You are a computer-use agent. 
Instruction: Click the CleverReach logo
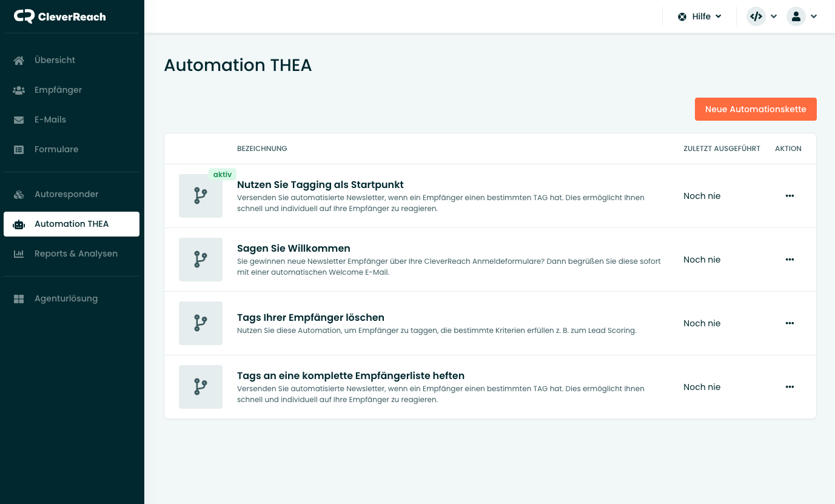[x=59, y=16]
